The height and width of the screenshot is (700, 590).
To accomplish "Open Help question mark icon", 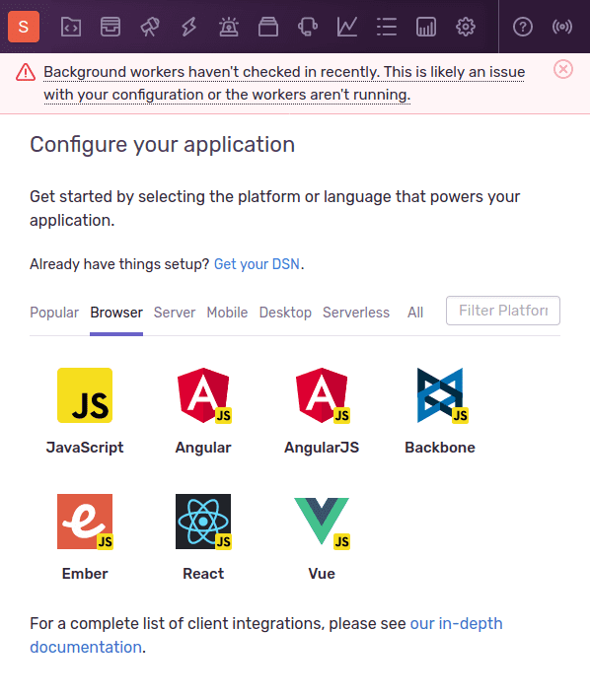I will pyautogui.click(x=523, y=27).
